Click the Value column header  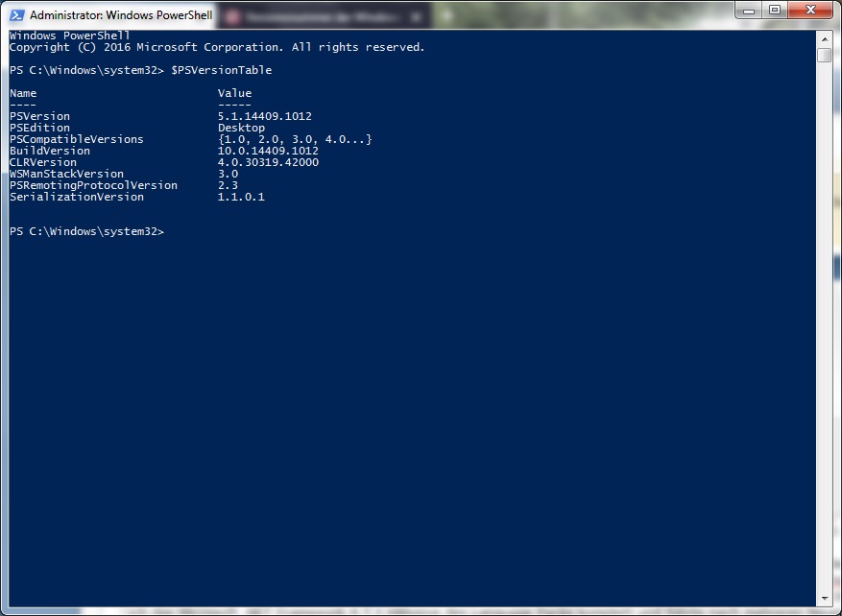coord(234,93)
